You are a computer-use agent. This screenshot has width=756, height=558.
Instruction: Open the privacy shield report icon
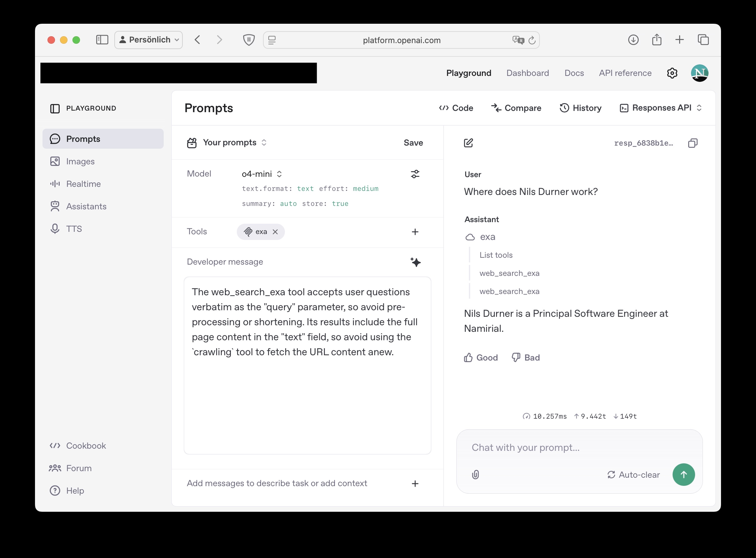[249, 40]
